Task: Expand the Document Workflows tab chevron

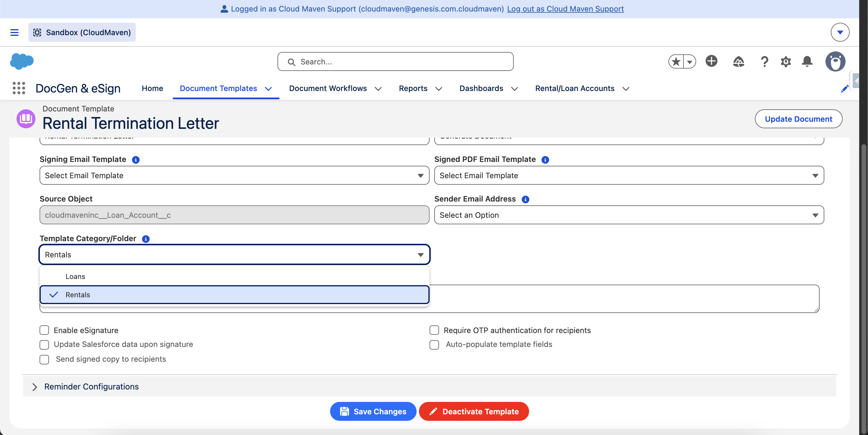Action: (378, 89)
